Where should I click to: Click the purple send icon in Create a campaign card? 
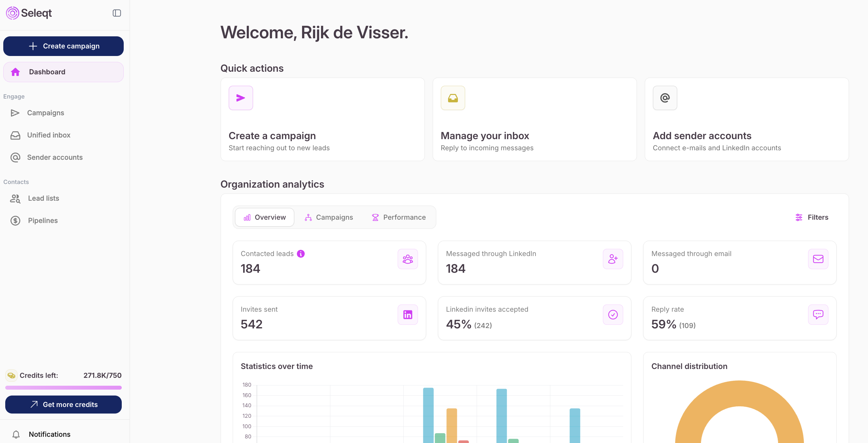(x=241, y=98)
